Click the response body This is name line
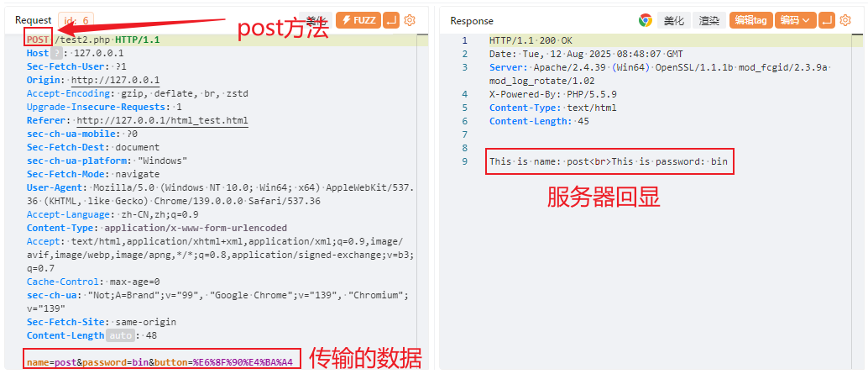 coord(609,161)
